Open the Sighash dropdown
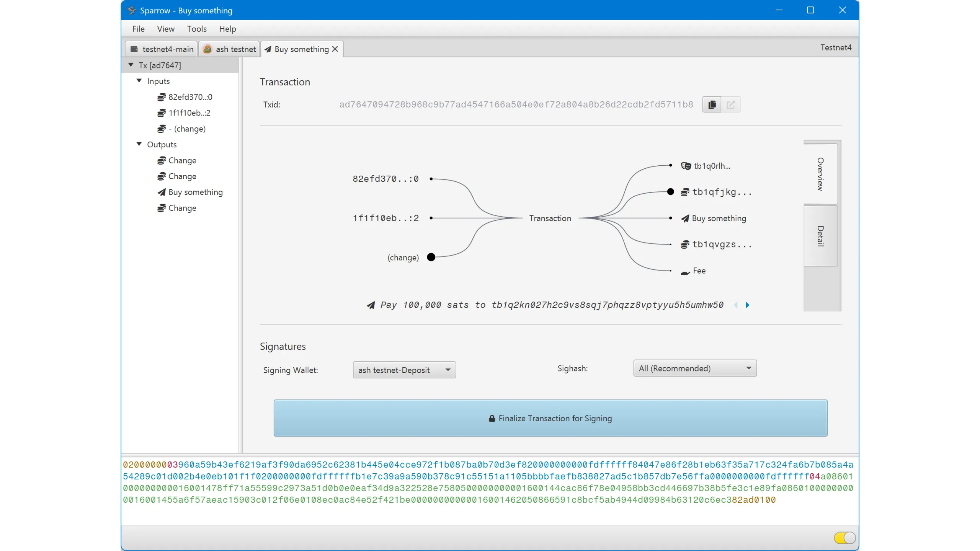Screen dimensions: 980x551 click(x=695, y=368)
